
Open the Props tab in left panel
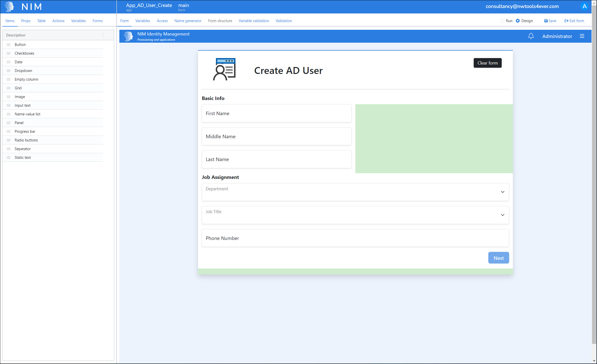click(26, 21)
